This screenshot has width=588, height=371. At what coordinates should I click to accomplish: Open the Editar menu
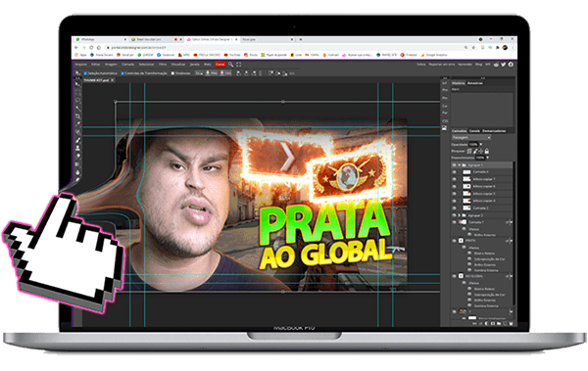tap(96, 64)
